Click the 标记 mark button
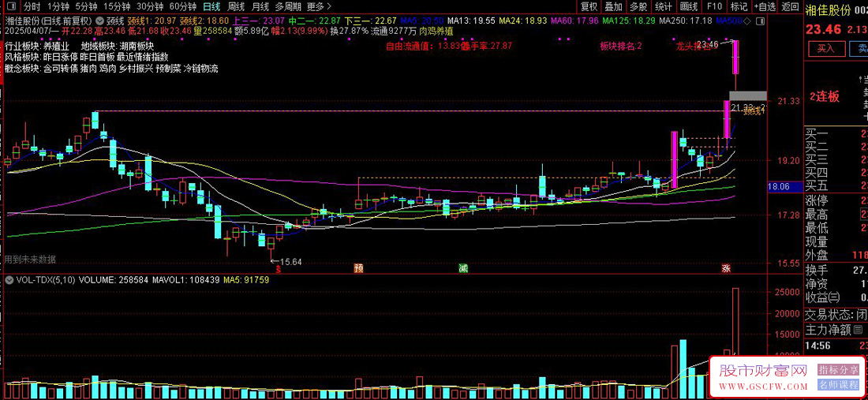Viewport: 868px width, 400px height. (739, 6)
